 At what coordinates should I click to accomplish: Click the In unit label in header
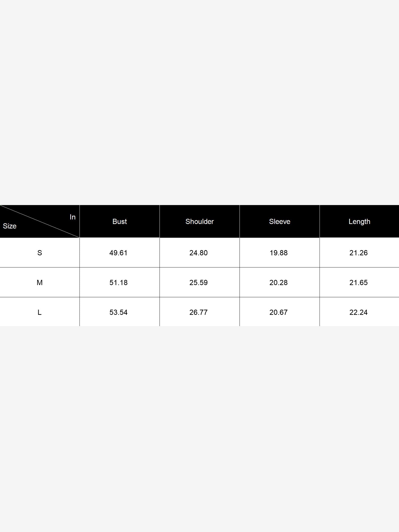coord(73,217)
